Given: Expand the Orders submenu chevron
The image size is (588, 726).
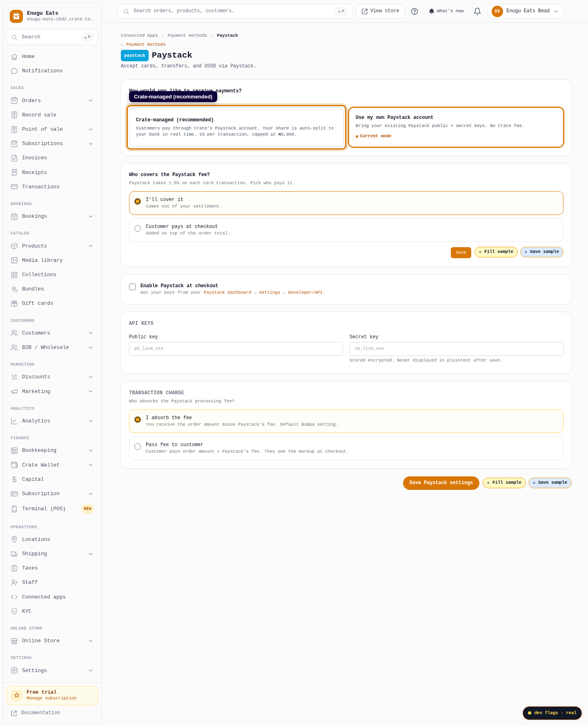Looking at the screenshot, I should (91, 101).
